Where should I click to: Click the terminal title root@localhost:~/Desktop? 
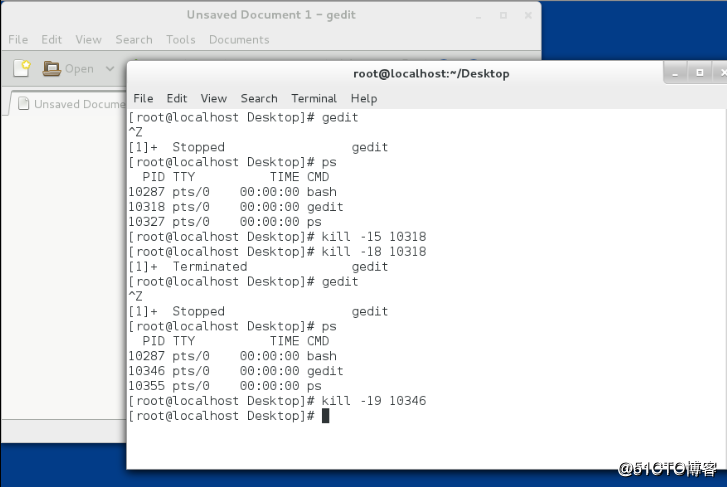click(x=431, y=74)
